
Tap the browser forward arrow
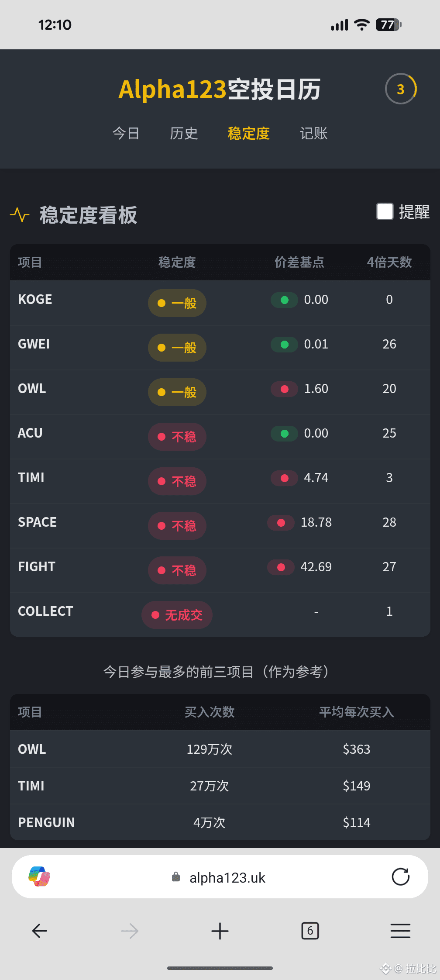point(130,931)
